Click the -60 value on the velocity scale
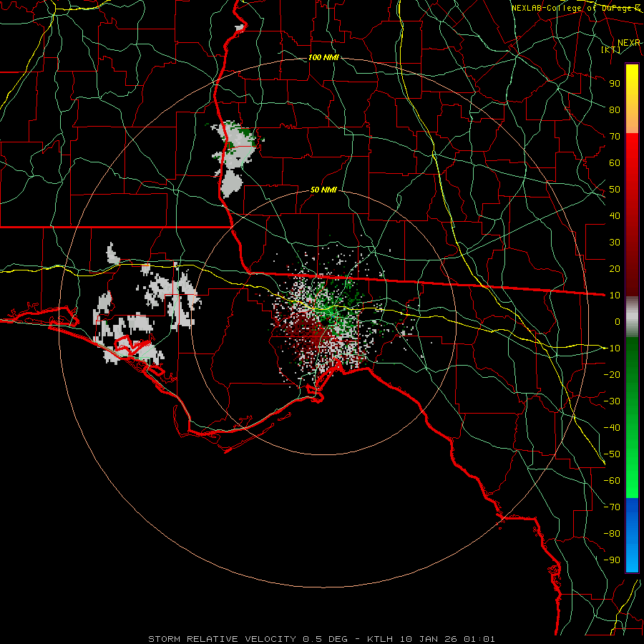This screenshot has height=644, width=644. 612,481
